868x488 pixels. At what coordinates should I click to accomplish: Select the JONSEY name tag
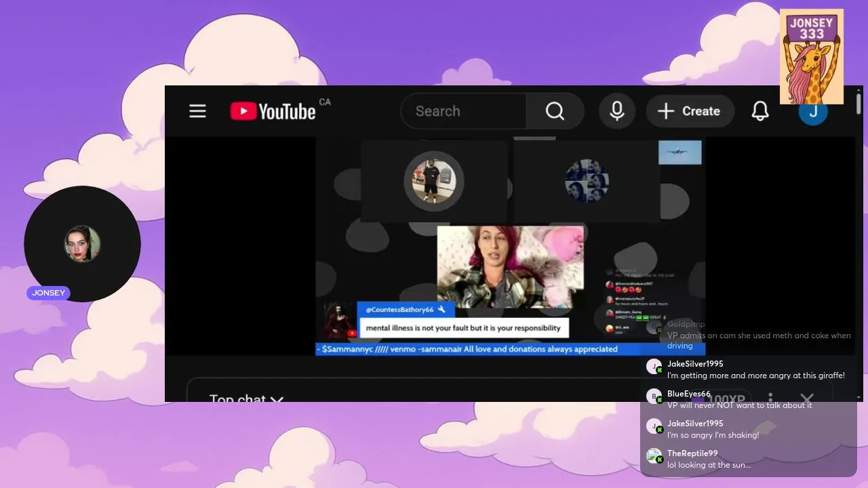[x=48, y=293]
